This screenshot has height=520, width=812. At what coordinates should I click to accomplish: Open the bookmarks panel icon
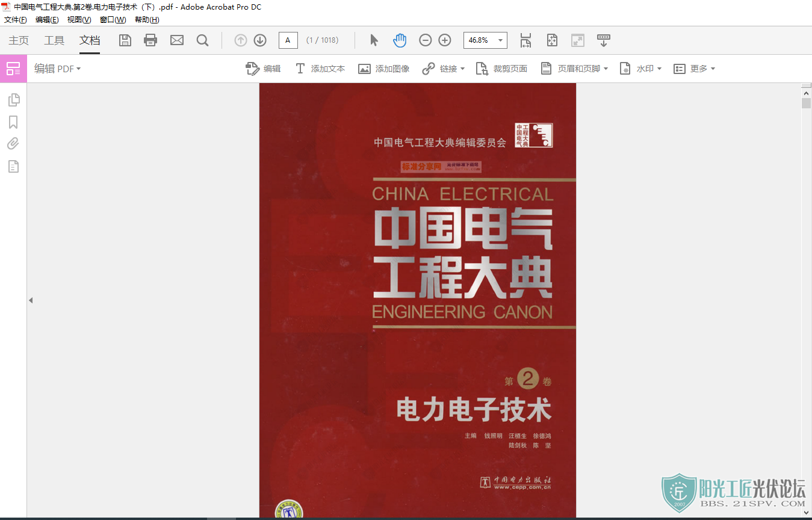[13, 122]
